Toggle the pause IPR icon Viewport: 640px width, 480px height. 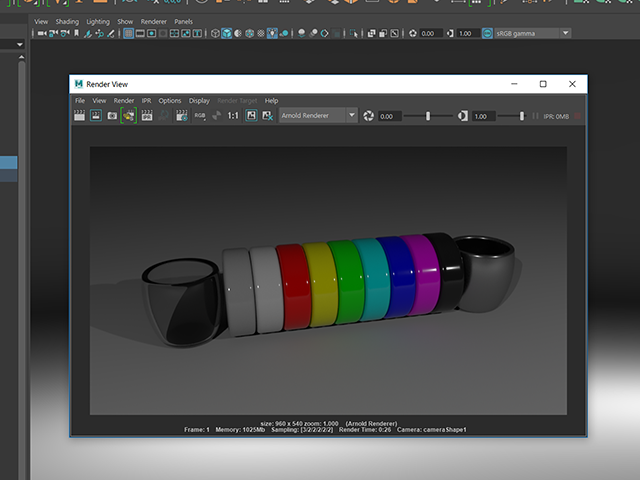pos(535,116)
